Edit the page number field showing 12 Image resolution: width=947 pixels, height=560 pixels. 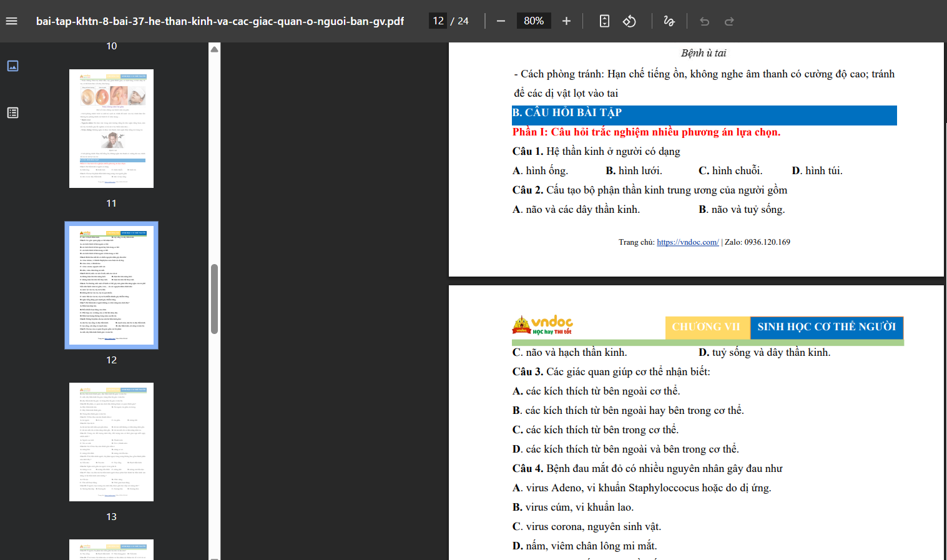[438, 21]
